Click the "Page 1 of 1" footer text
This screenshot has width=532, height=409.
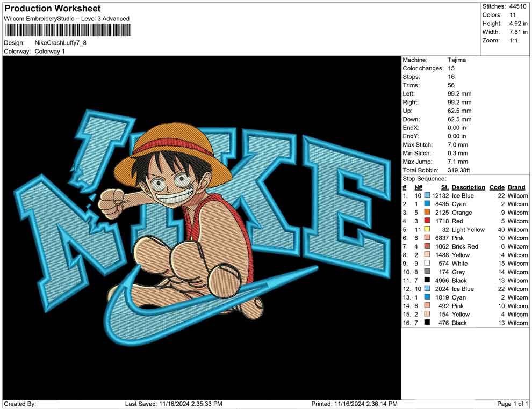click(x=512, y=404)
